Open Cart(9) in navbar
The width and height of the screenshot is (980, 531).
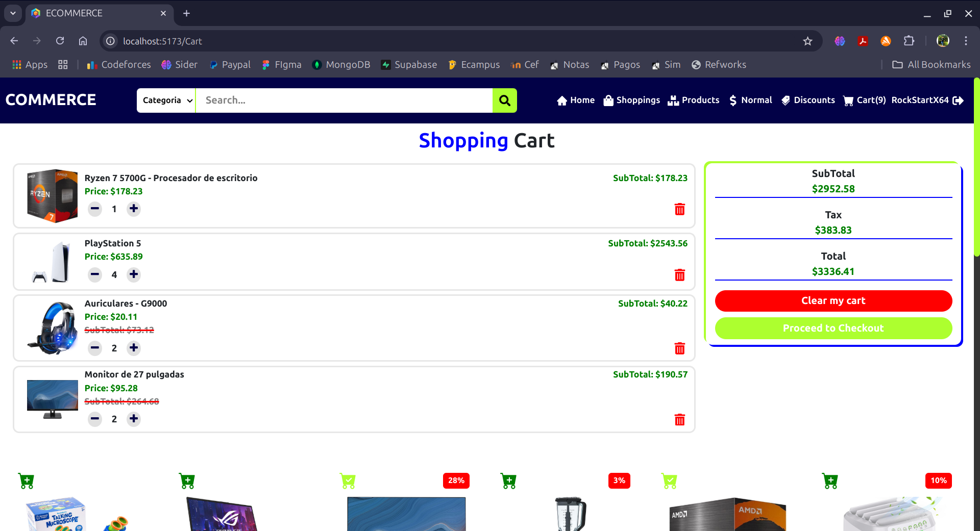865,100
